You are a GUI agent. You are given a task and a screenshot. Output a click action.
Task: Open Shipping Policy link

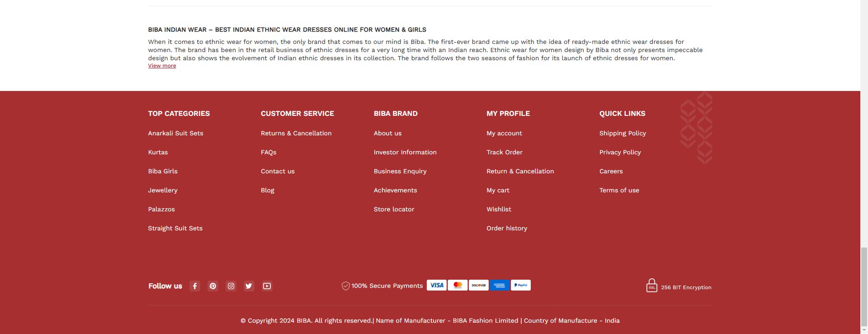tap(623, 133)
